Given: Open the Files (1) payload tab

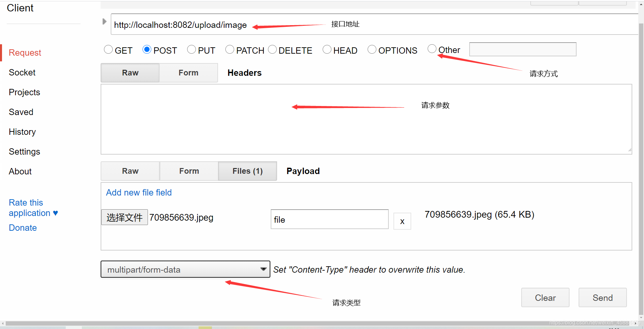Looking at the screenshot, I should point(247,171).
